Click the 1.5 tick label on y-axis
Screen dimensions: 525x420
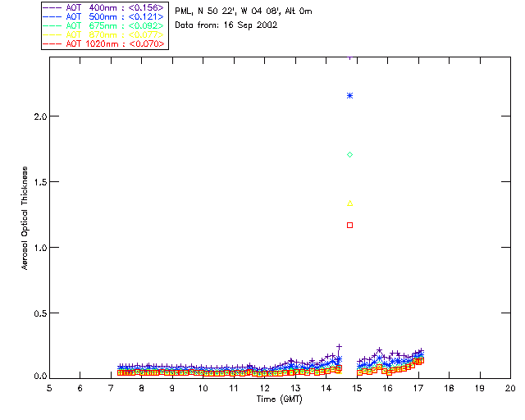(39, 181)
